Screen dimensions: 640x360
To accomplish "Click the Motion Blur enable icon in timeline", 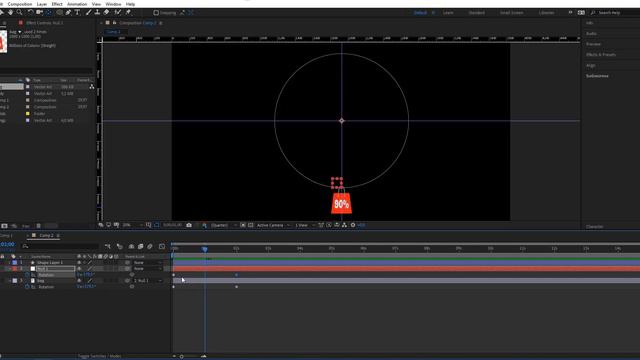I will (x=150, y=247).
